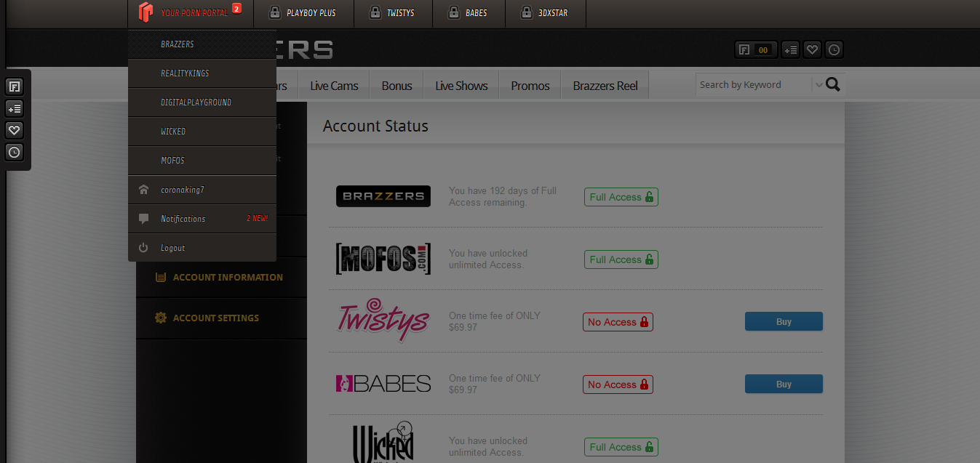Click the gear icon beside Account Settings
This screenshot has height=463, width=980.
pyautogui.click(x=161, y=318)
